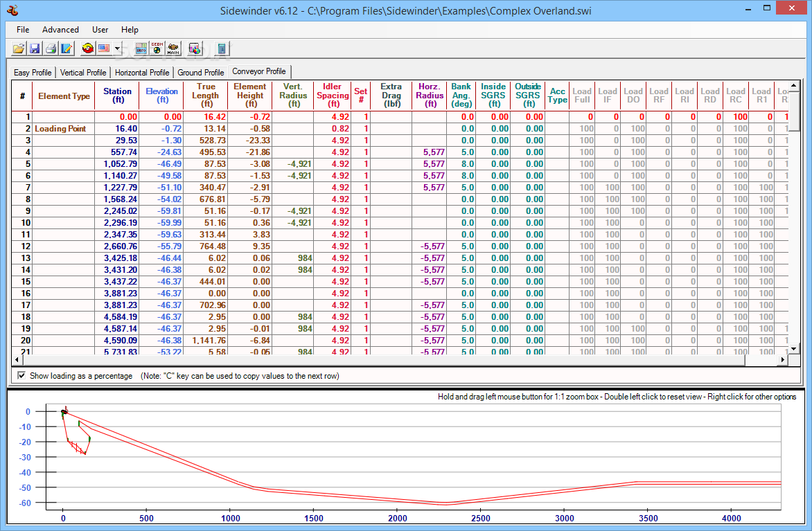The width and height of the screenshot is (812, 531).
Task: Switch to the Ground Profile tab
Action: [200, 73]
